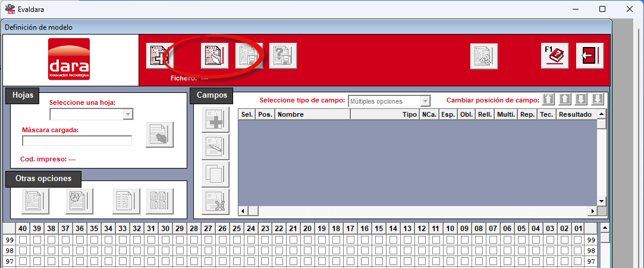The image size is (644, 268).
Task: Click the load mask icon beside Máscara cargada
Action: click(160, 135)
